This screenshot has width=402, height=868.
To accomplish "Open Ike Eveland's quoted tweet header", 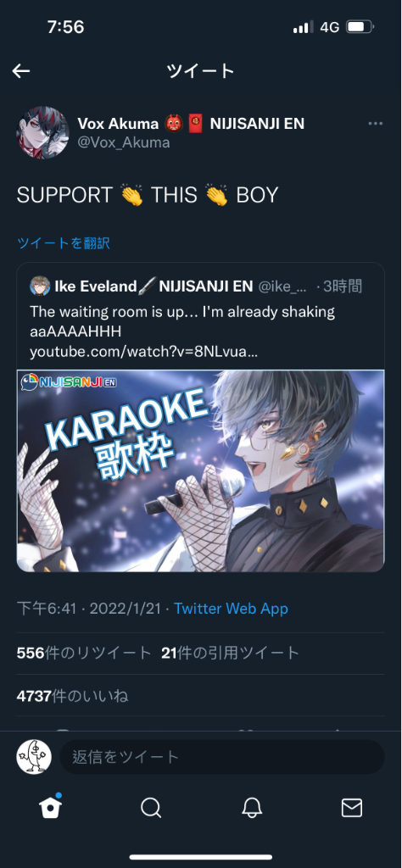I will 197,287.
